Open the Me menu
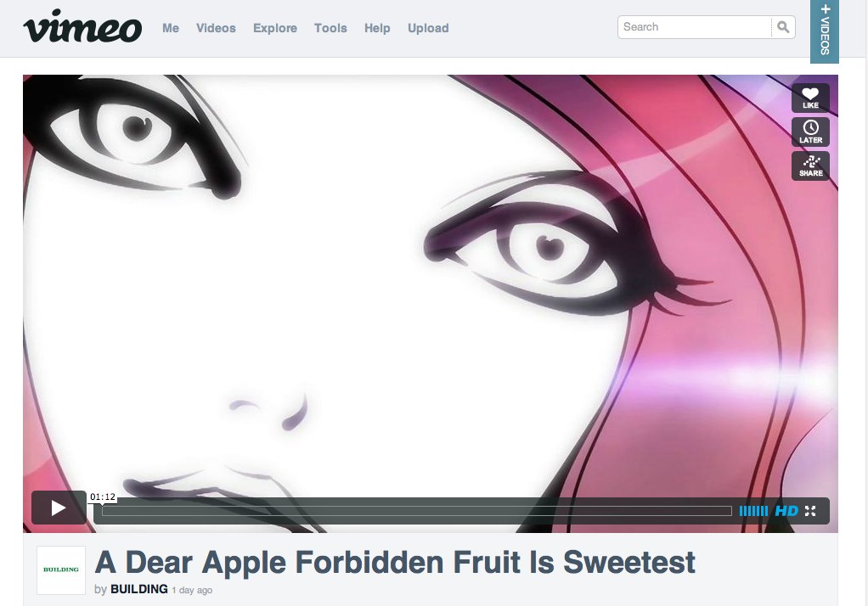Screen dimensions: 868x606 [x=171, y=28]
